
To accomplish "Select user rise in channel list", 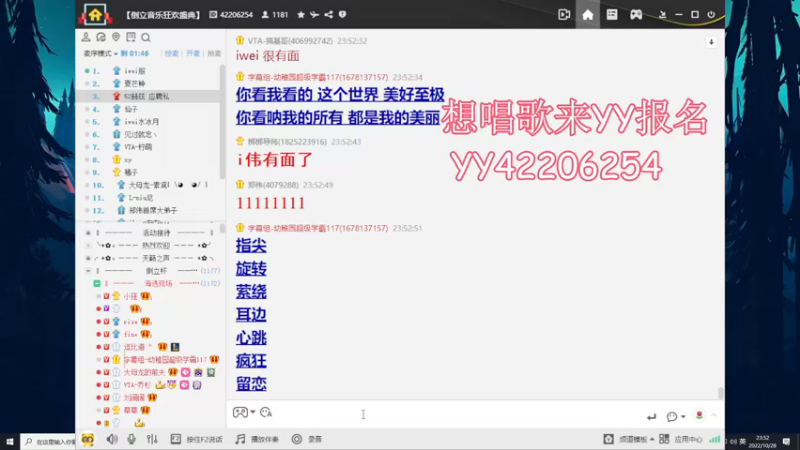I will pos(131,322).
